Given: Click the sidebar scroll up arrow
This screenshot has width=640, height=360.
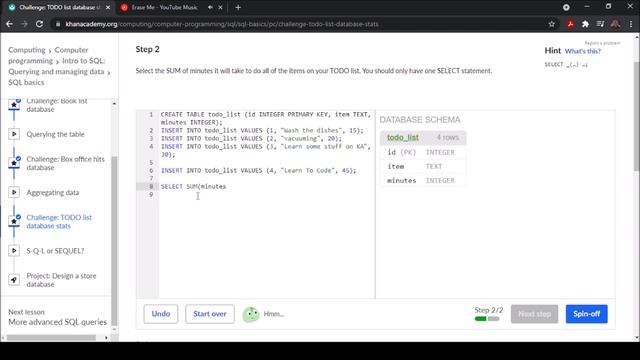Looking at the screenshot, I should tap(114, 104).
